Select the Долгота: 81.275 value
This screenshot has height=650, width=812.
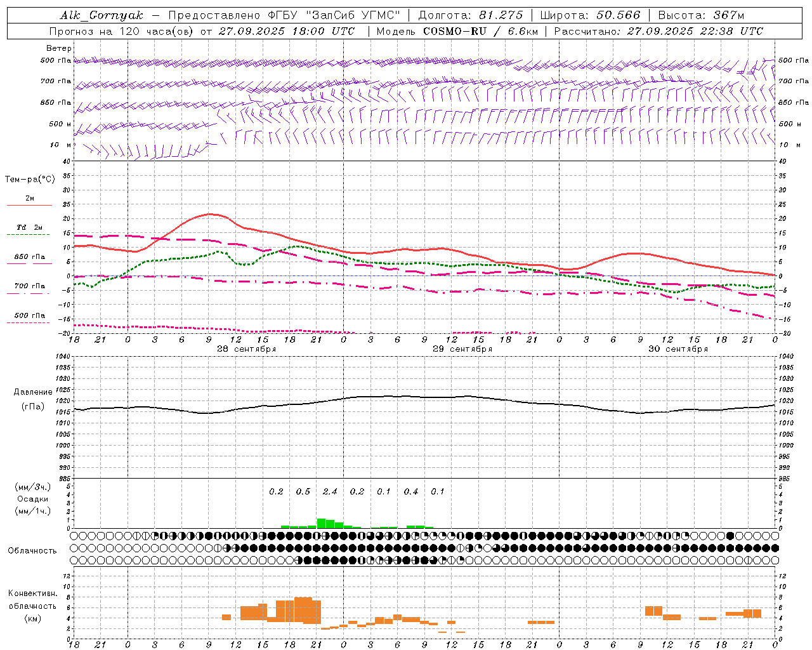point(471,15)
